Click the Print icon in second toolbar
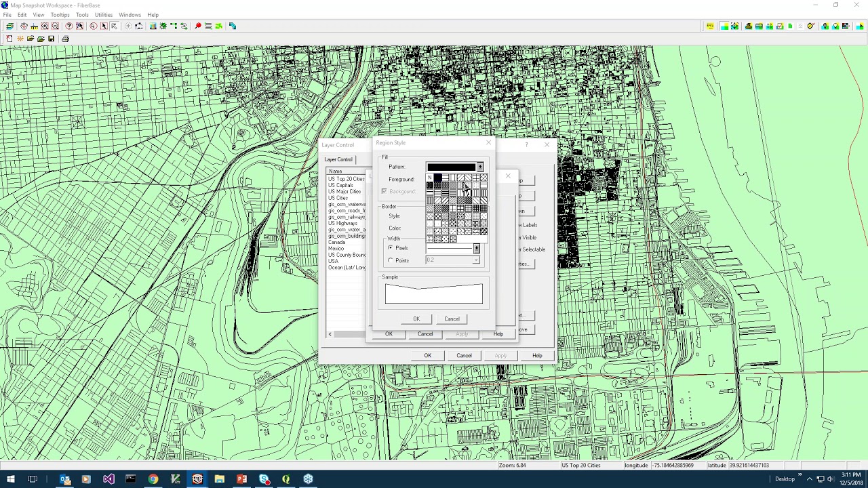868x488 pixels. point(65,39)
